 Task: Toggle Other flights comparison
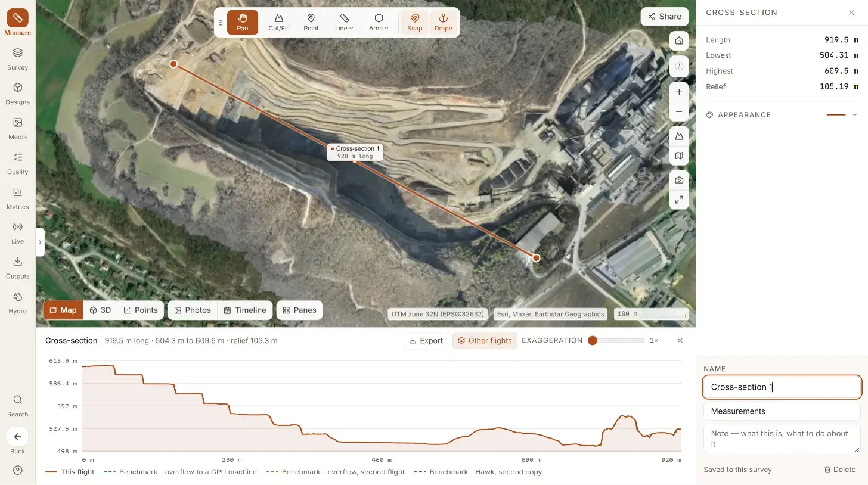(485, 341)
